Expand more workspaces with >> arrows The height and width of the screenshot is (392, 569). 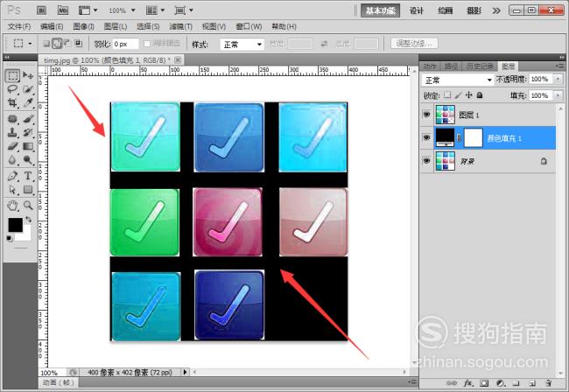(496, 10)
